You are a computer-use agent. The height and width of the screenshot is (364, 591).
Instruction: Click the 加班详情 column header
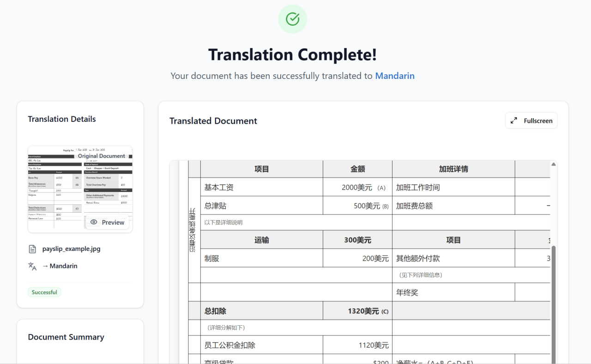click(453, 169)
